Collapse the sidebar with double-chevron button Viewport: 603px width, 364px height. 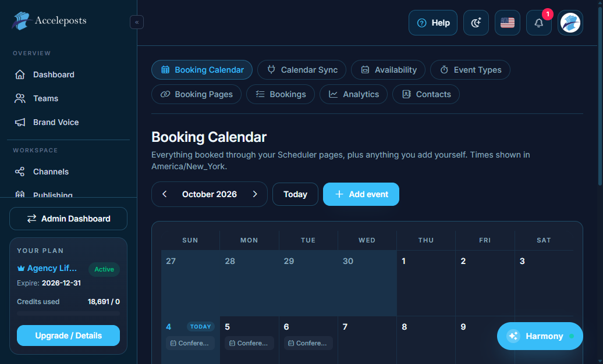pyautogui.click(x=137, y=22)
